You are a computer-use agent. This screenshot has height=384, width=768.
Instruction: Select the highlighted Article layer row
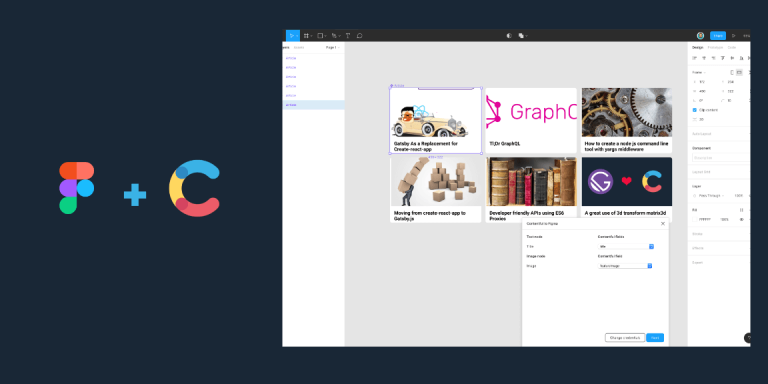(x=313, y=105)
